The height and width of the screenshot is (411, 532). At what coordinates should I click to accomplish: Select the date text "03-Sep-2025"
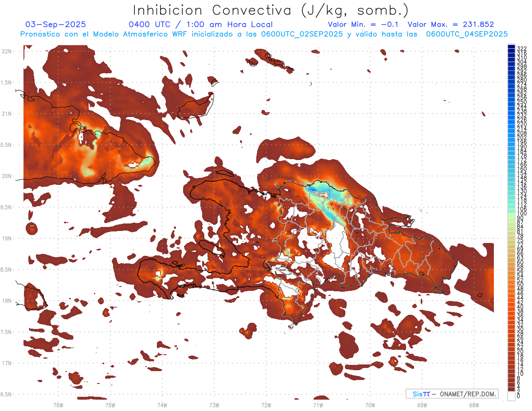tap(55, 24)
